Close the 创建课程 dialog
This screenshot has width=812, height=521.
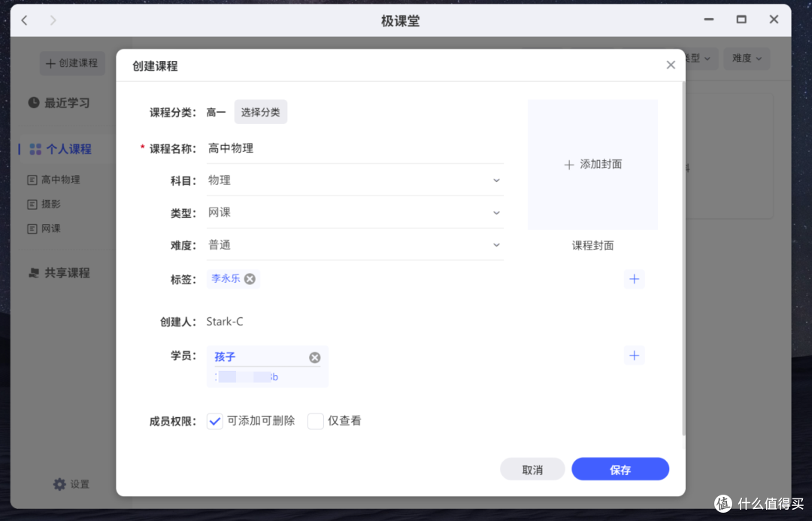[671, 65]
